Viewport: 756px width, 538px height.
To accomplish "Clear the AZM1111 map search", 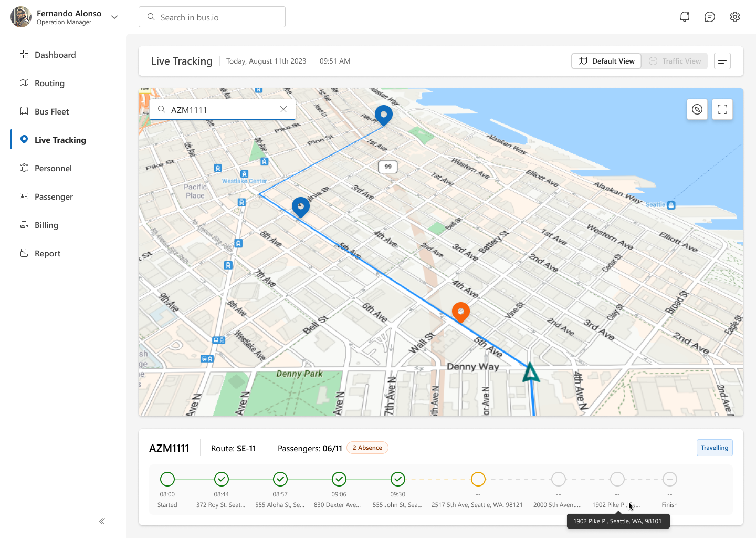I will [x=283, y=109].
